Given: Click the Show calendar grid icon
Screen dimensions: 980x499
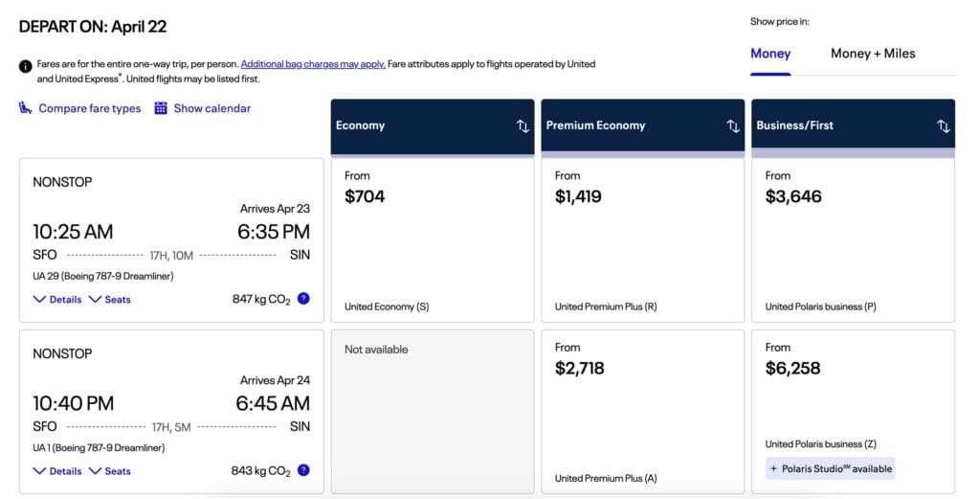Looking at the screenshot, I should [161, 108].
